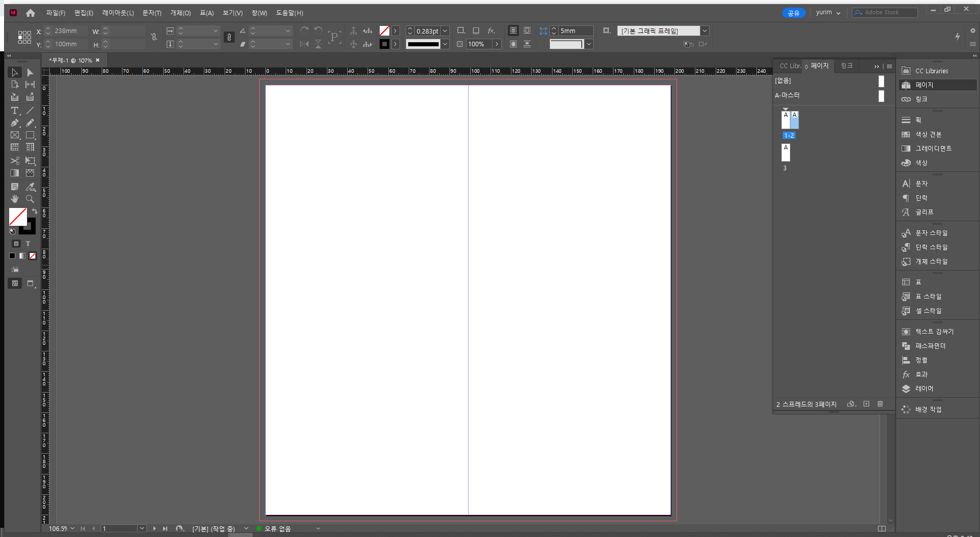This screenshot has width=980, height=537.
Task: Toggle Normal screen mode button
Action: point(15,283)
